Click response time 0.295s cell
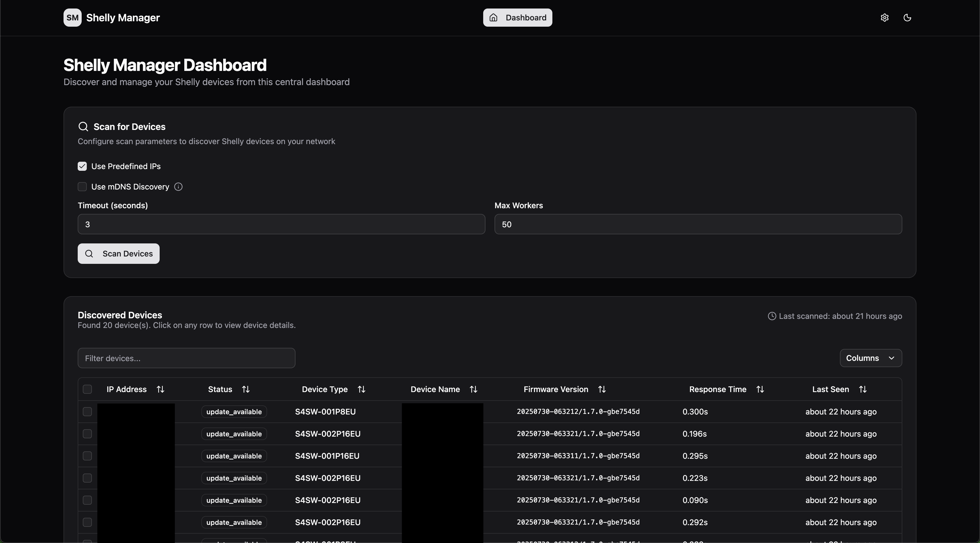This screenshot has width=980, height=543. coord(695,456)
